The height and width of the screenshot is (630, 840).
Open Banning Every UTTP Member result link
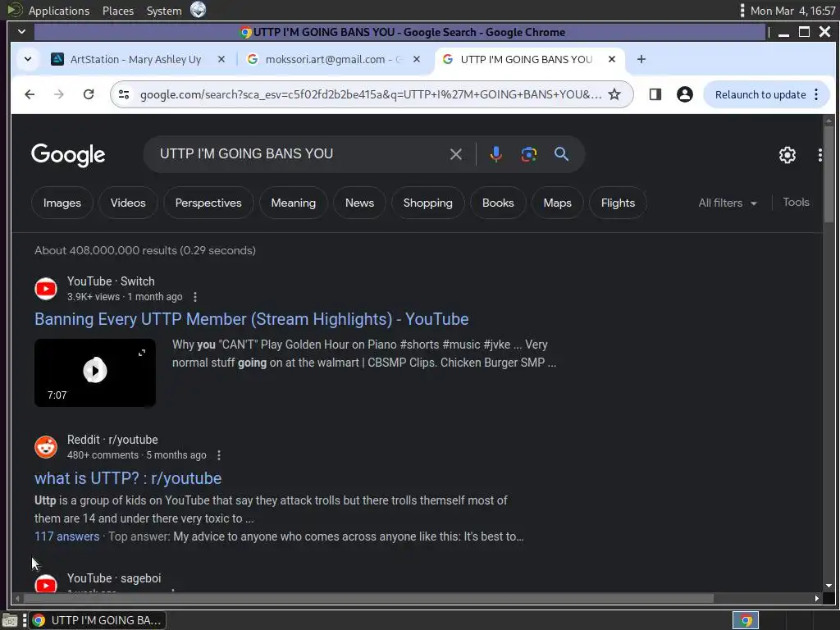pyautogui.click(x=251, y=319)
